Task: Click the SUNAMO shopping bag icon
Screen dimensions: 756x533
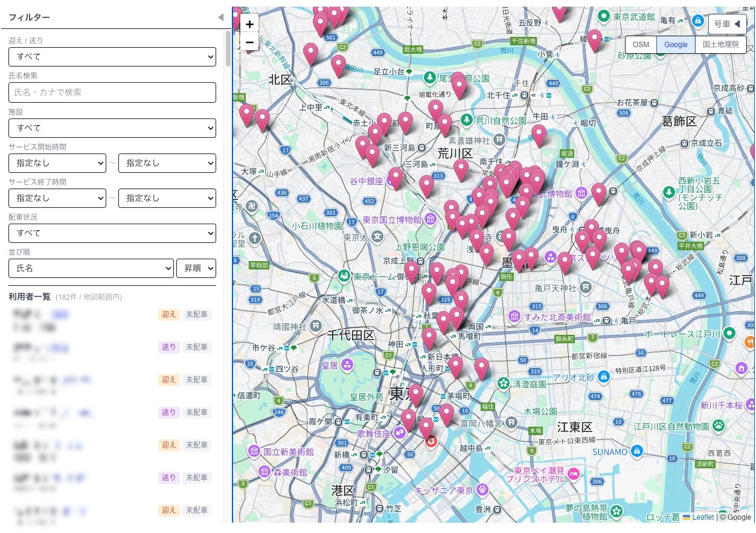Action: [x=637, y=451]
